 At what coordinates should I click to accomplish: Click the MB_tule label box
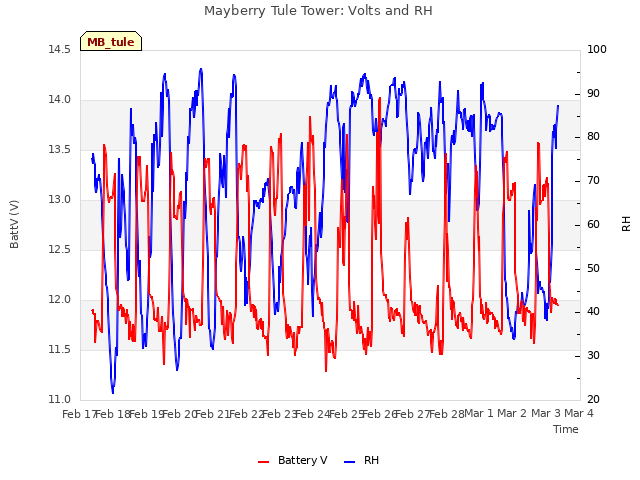(x=111, y=41)
